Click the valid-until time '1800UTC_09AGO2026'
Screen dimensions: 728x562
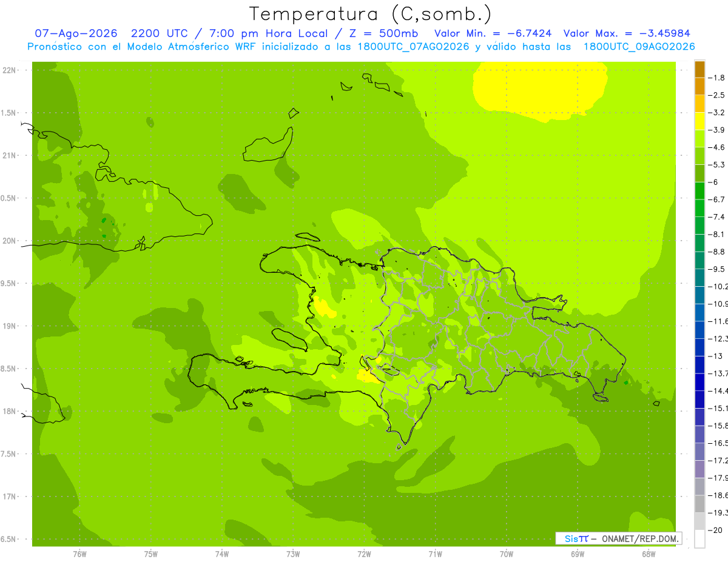(639, 47)
